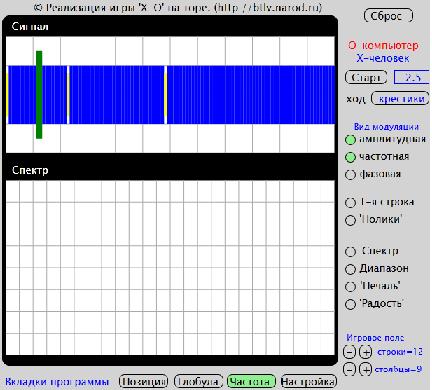This screenshot has width=432, height=390.
Task: Click the Старт button
Action: pos(366,77)
